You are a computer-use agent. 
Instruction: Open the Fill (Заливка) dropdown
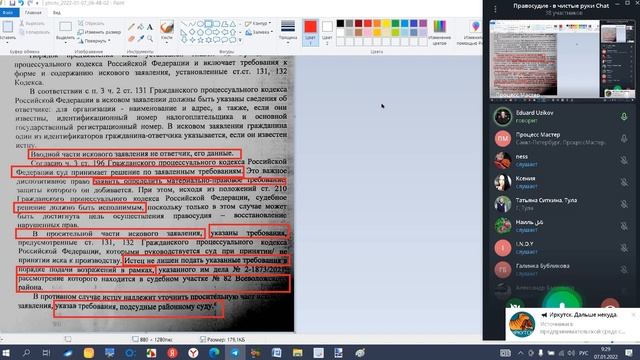click(x=259, y=32)
